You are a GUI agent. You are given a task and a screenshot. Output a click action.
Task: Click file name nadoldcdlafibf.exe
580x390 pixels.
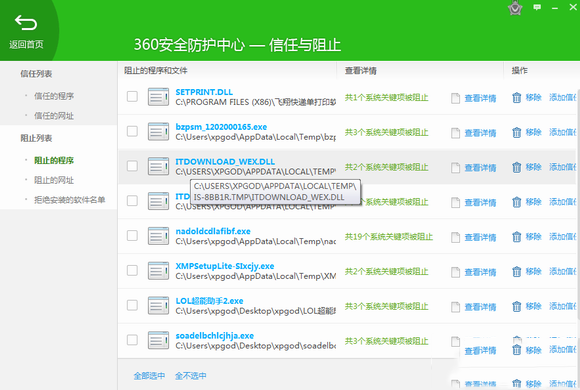click(213, 231)
